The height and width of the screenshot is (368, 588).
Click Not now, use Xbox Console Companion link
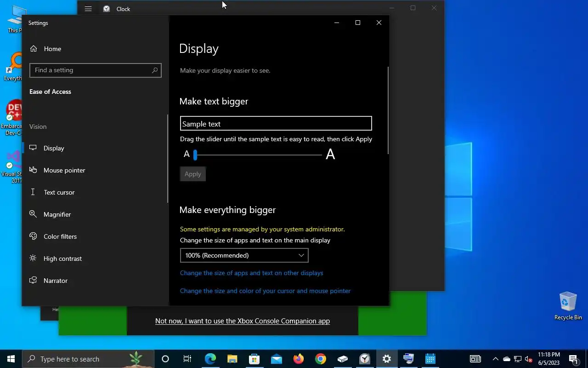coord(243,321)
